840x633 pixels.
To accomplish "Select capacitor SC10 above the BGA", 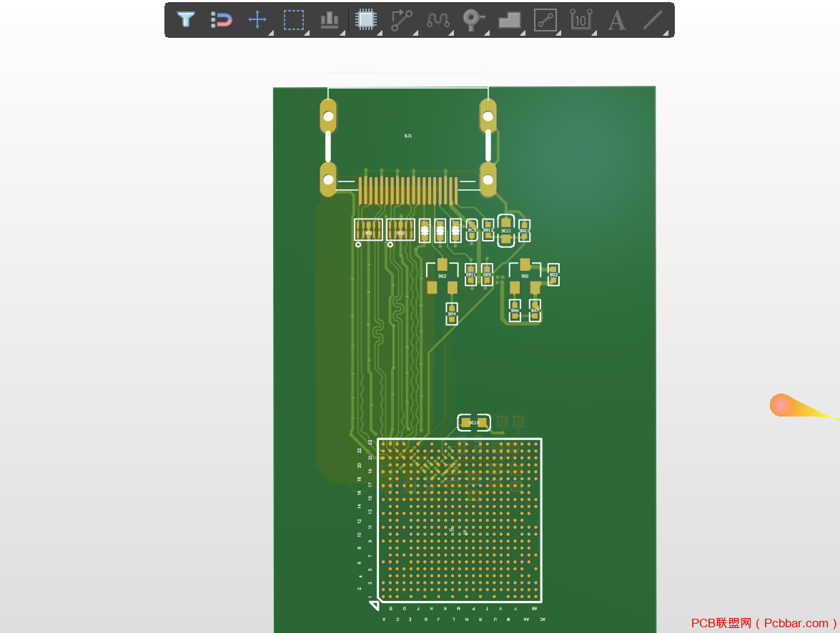I will point(473,422).
